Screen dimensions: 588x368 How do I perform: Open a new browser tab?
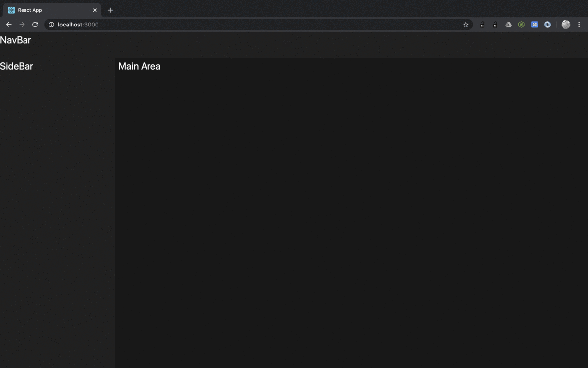pyautogui.click(x=110, y=10)
